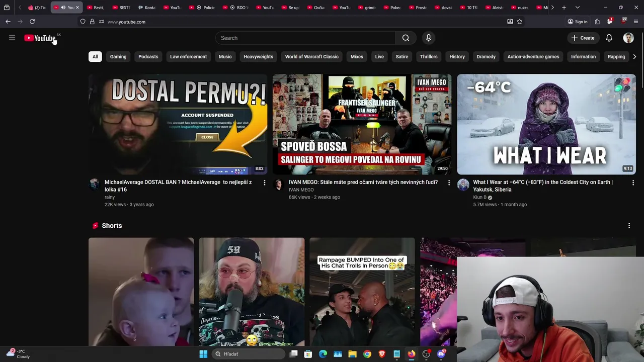644x362 pixels.
Task: Open Microsoft Store from taskbar
Action: click(x=308, y=354)
